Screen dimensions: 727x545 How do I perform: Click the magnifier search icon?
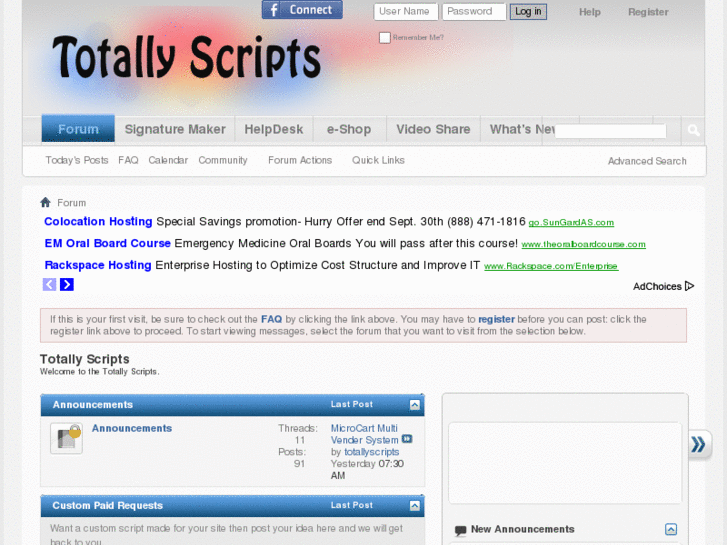click(694, 130)
